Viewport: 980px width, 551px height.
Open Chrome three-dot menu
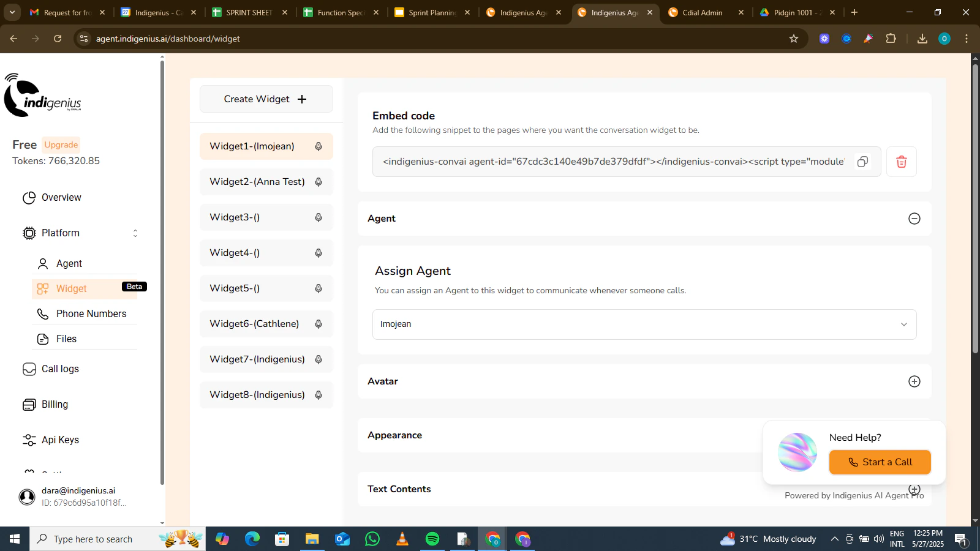coord(967,39)
